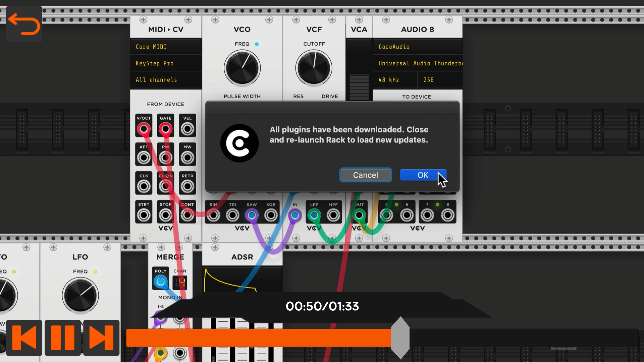644x362 pixels.
Task: Click the VCF IN input jack
Action: click(x=295, y=215)
